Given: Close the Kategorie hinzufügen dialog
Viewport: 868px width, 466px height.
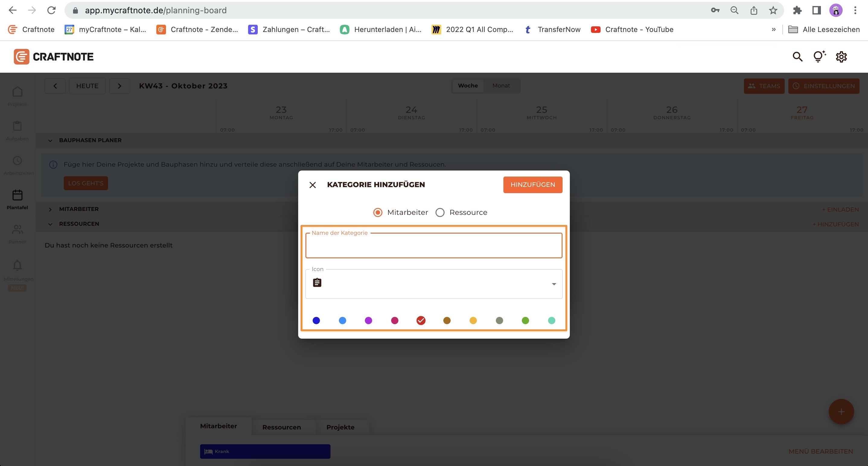Looking at the screenshot, I should (x=313, y=185).
